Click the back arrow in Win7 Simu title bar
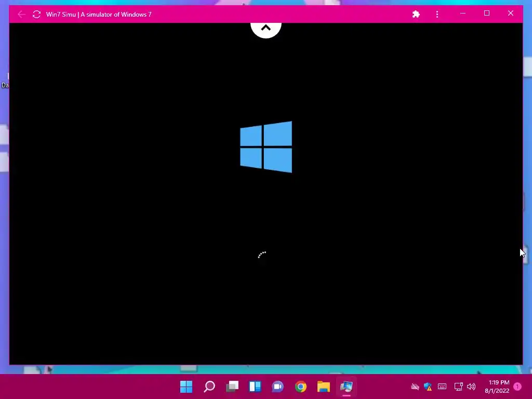The height and width of the screenshot is (399, 532). [21, 14]
